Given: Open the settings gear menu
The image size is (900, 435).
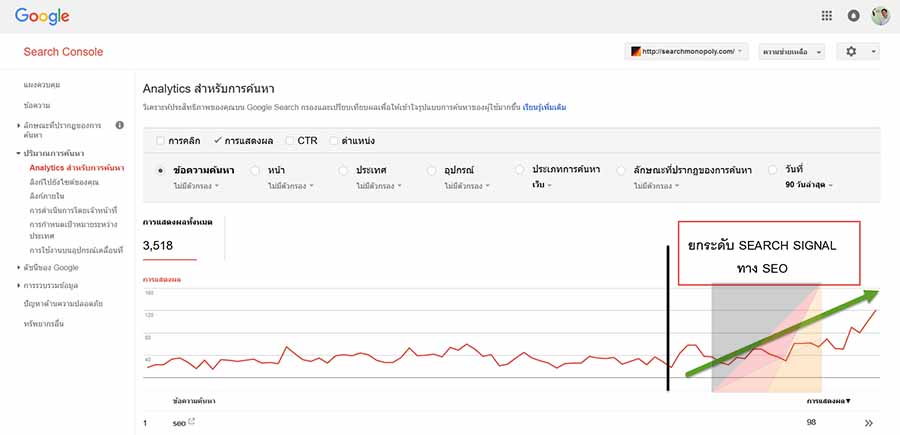Looking at the screenshot, I should pyautogui.click(x=858, y=52).
